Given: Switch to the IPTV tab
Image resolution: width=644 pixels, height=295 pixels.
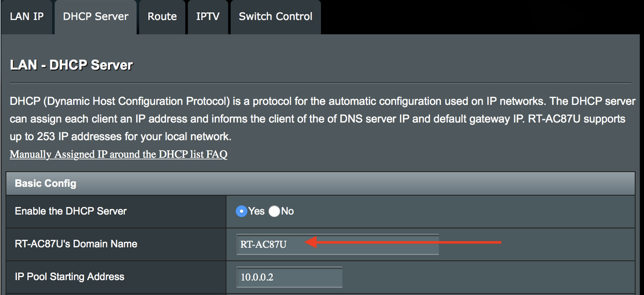Looking at the screenshot, I should pos(208,16).
